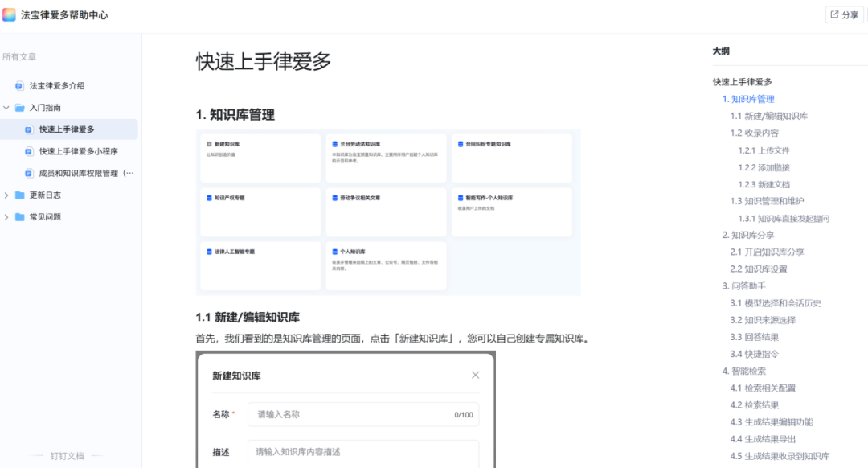This screenshot has height=468, width=868.
Task: Expand the 更新日志 folder
Action: pos(8,195)
